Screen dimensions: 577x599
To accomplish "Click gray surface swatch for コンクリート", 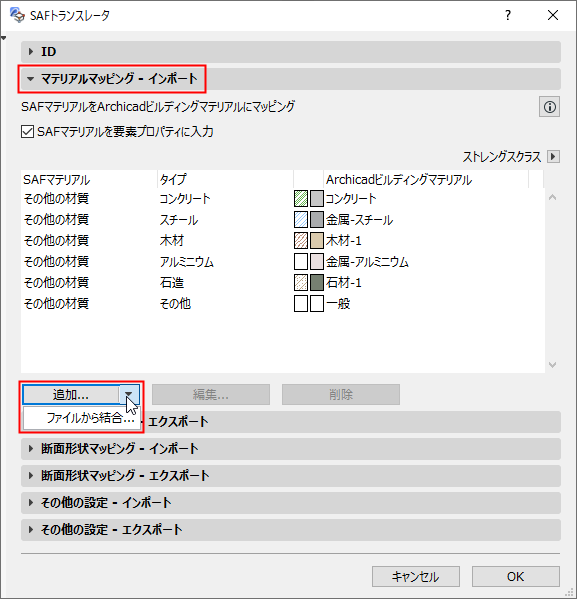I will tap(317, 199).
